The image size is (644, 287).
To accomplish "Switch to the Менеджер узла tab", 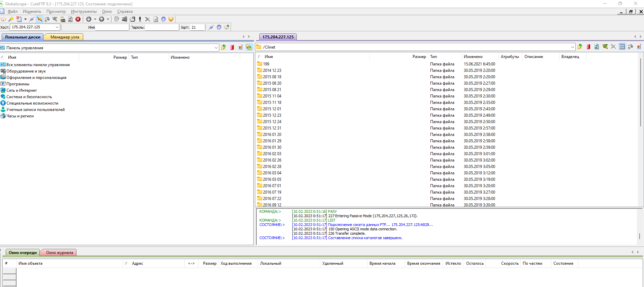I will (65, 37).
